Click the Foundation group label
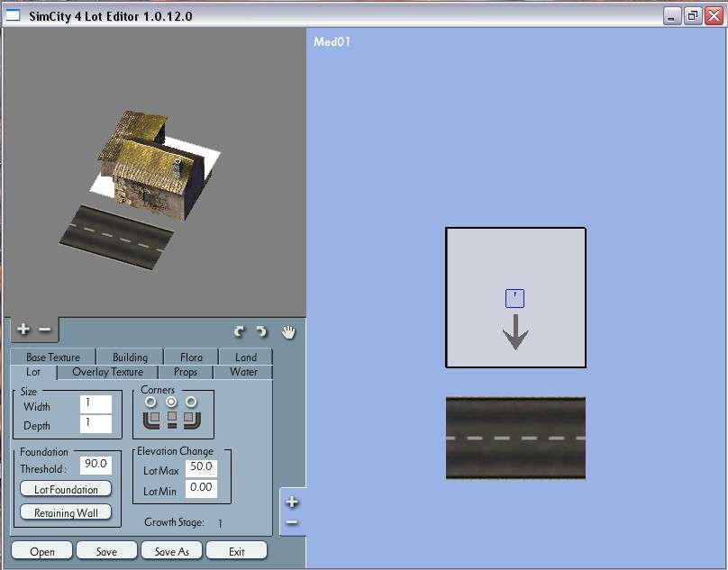This screenshot has width=728, height=570. 44,452
